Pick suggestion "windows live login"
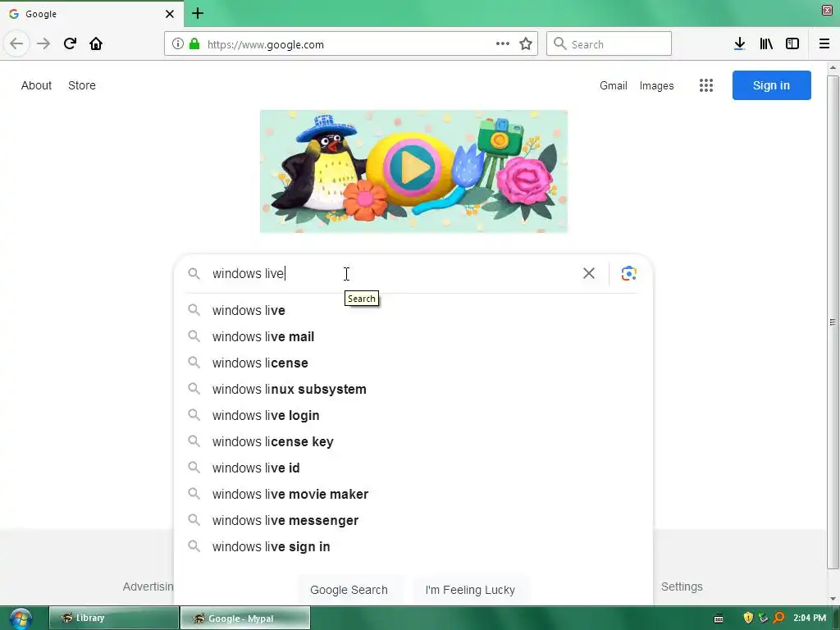840x630 pixels. coord(413,415)
